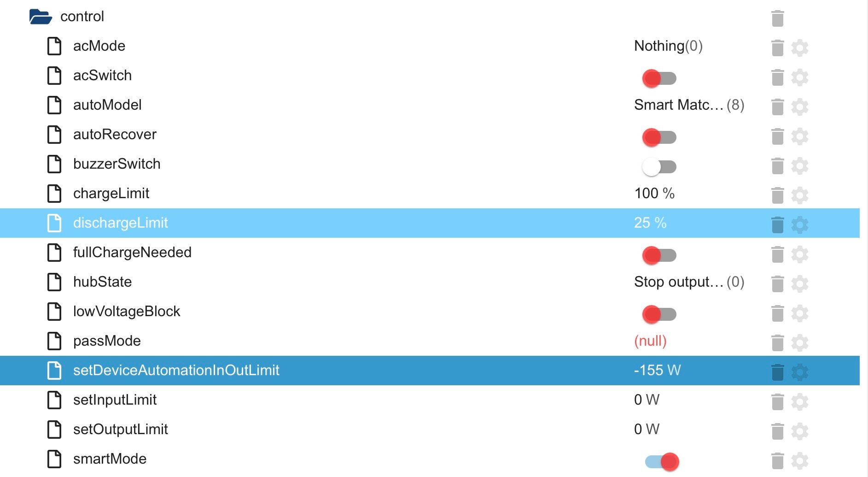Viewport: 868px width, 477px height.
Task: Open settings gear for autoModel
Action: coord(799,106)
